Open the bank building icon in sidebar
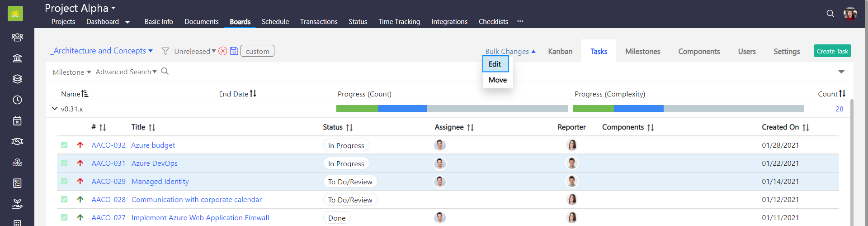Viewport: 868px width, 226px height. coord(17,58)
